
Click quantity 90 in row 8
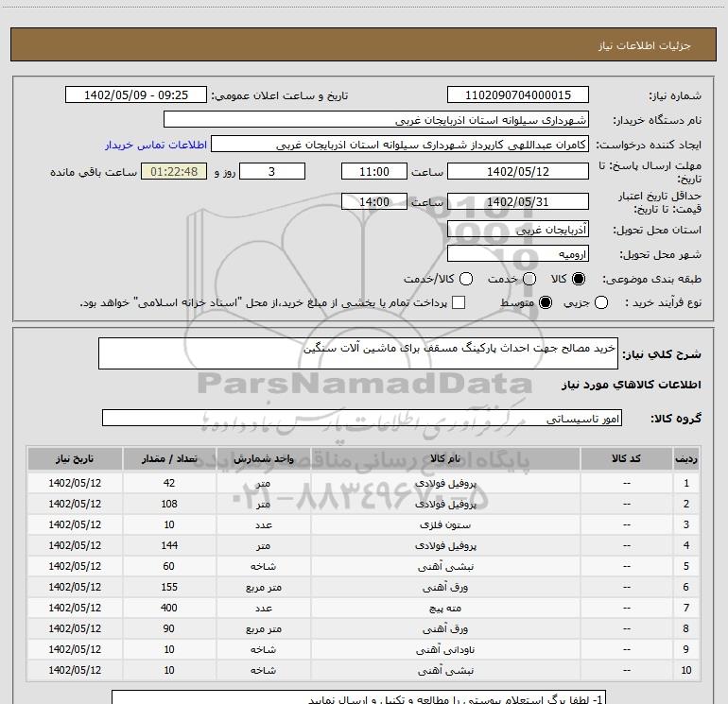(x=169, y=628)
